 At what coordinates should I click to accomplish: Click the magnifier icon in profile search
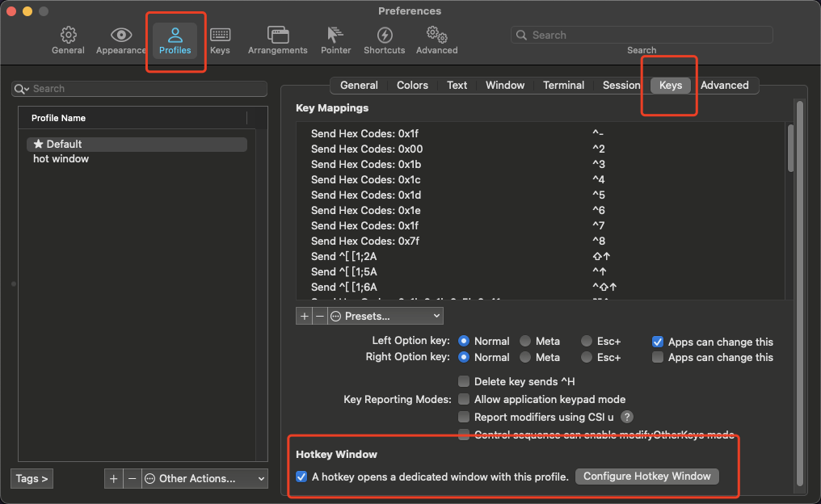click(x=21, y=89)
